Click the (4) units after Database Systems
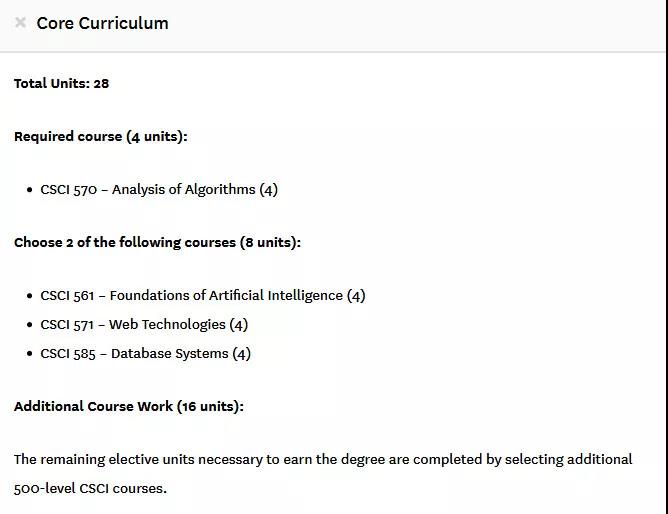Screen dimensions: 668x514 coord(242,354)
